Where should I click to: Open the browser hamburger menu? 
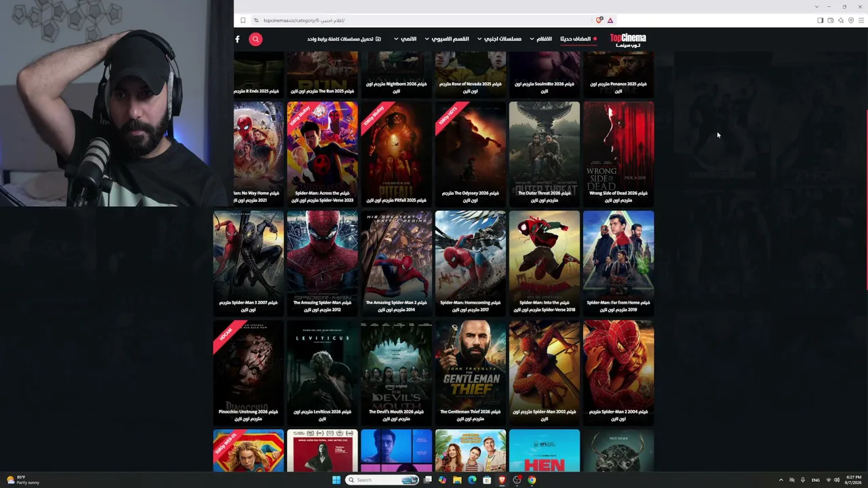[x=861, y=20]
